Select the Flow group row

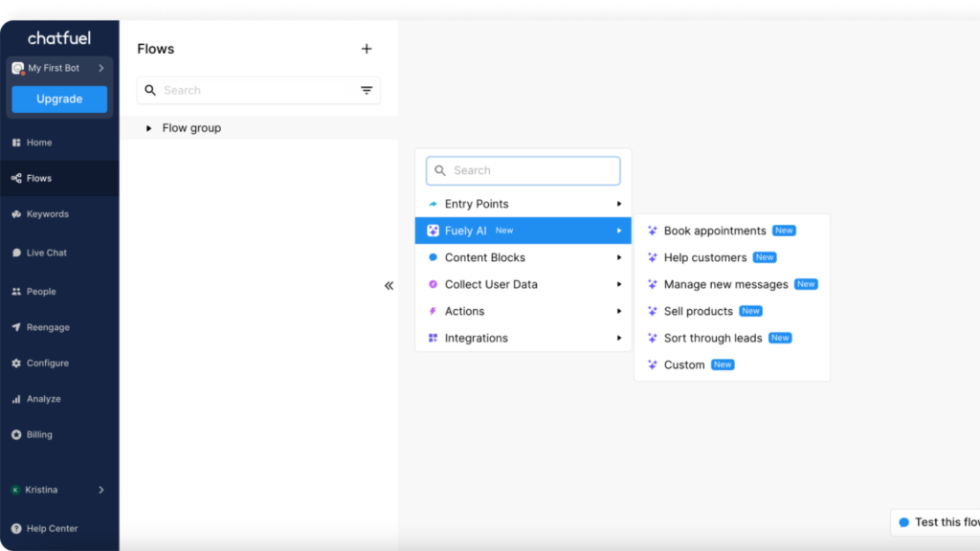coord(258,127)
